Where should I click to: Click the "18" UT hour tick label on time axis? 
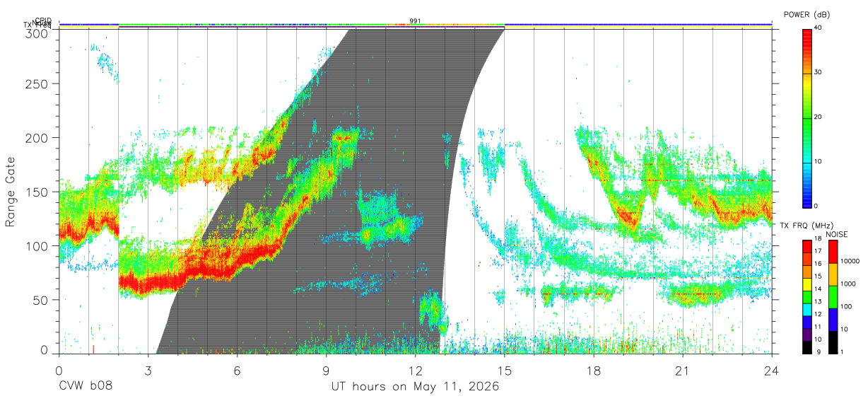click(x=593, y=370)
